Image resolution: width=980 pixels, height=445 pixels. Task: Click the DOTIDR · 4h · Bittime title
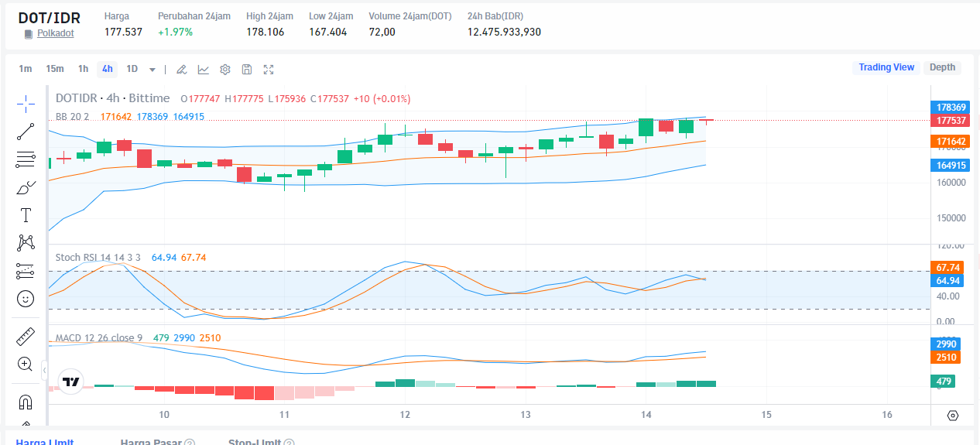[x=113, y=98]
